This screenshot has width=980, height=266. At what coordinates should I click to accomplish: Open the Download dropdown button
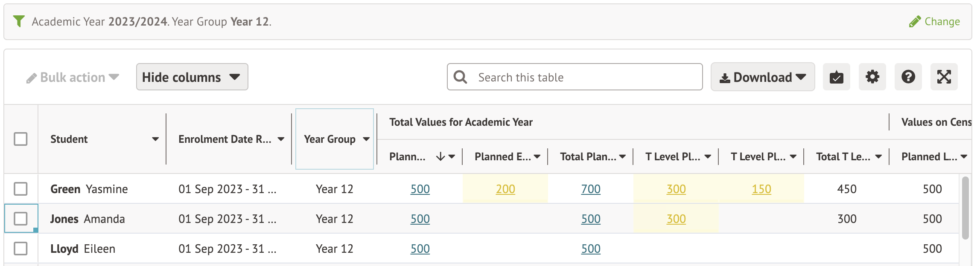tap(762, 77)
